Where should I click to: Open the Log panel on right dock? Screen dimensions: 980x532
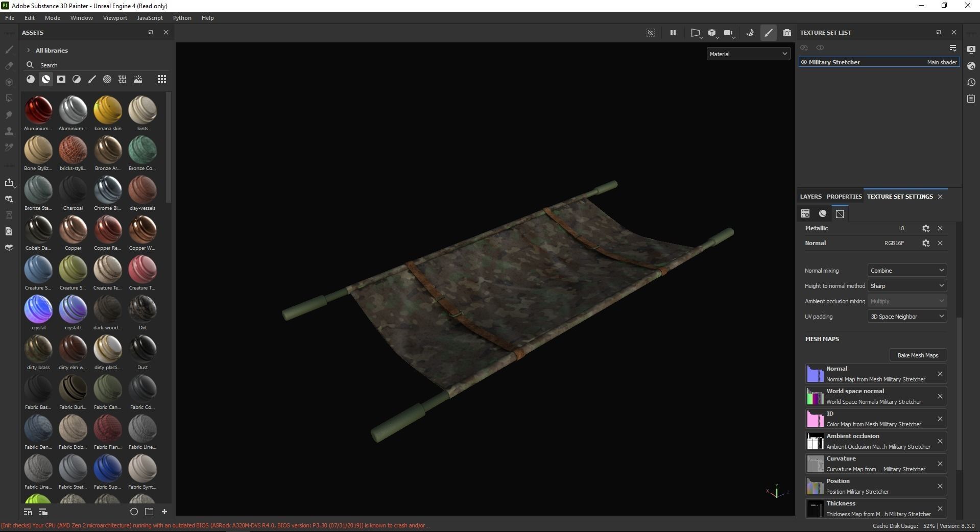[971, 99]
